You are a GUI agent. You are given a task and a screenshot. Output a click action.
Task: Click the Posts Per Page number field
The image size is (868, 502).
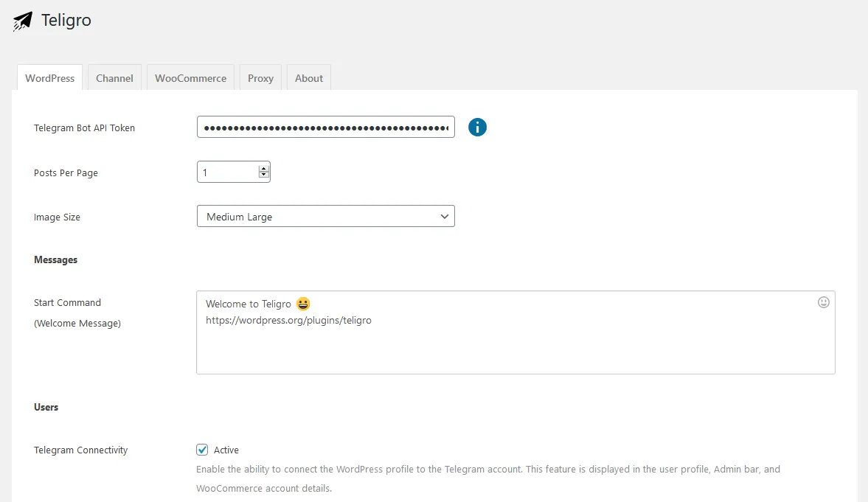point(233,172)
